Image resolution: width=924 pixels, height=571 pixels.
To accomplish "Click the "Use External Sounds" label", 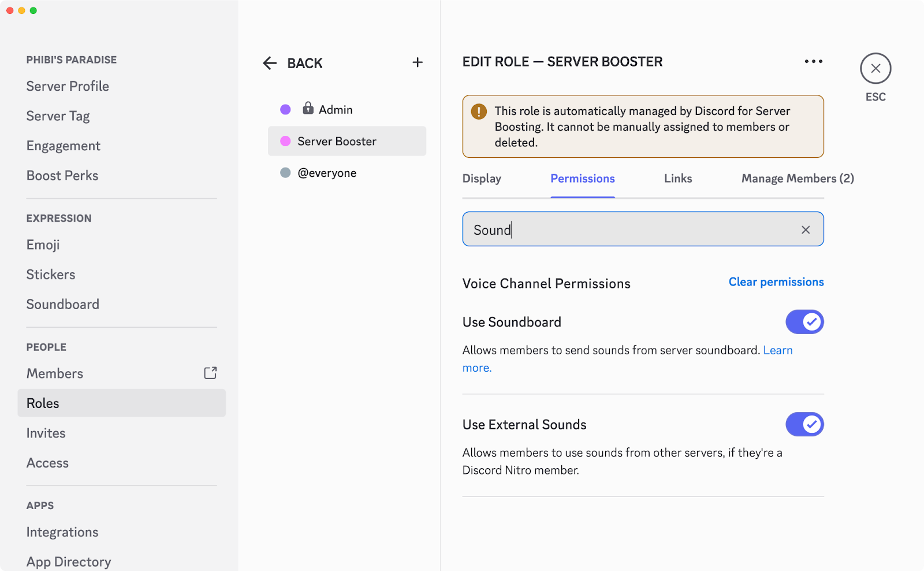I will [524, 424].
